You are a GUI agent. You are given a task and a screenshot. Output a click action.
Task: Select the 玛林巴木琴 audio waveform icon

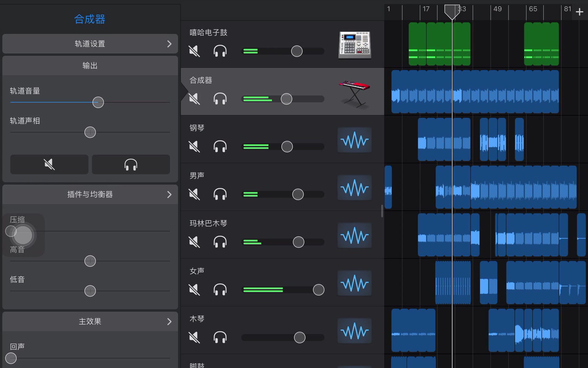click(x=355, y=236)
